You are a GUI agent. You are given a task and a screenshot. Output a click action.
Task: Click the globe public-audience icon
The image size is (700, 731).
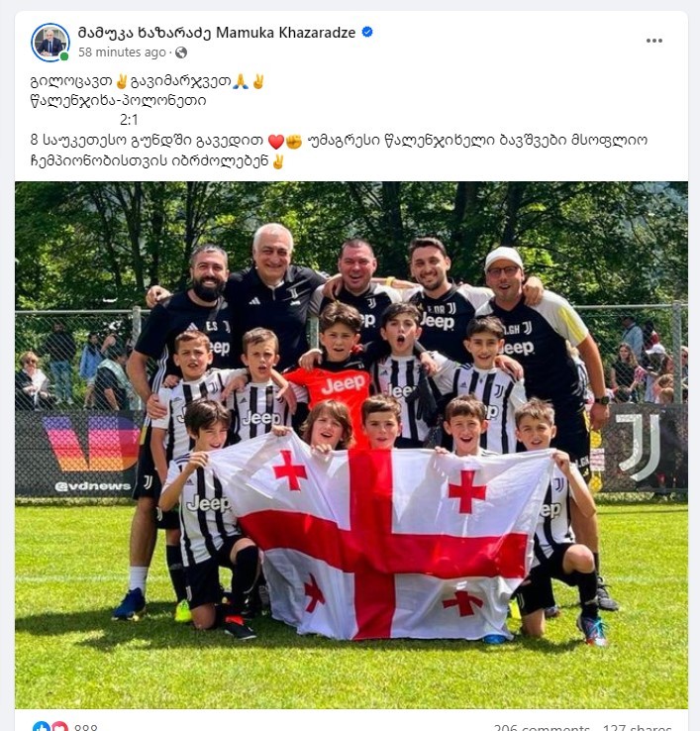tap(181, 52)
